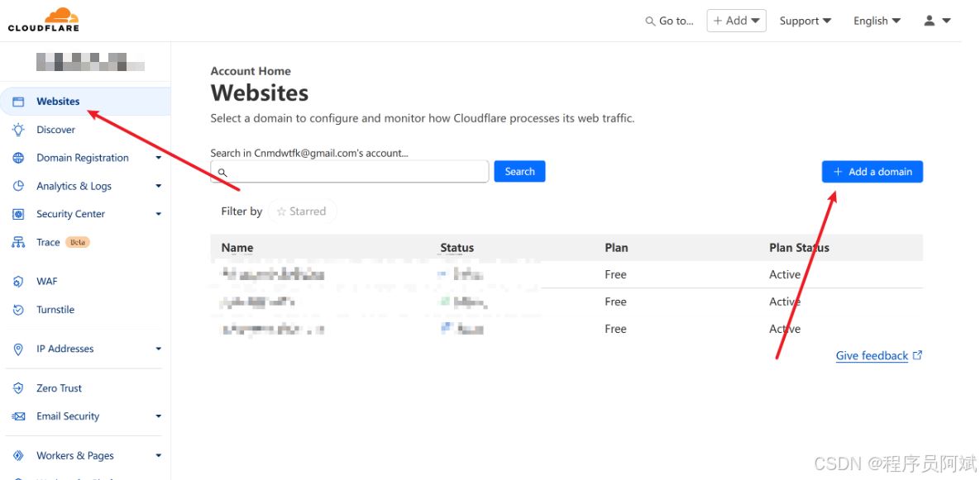Expand IP Addresses section

tap(158, 349)
